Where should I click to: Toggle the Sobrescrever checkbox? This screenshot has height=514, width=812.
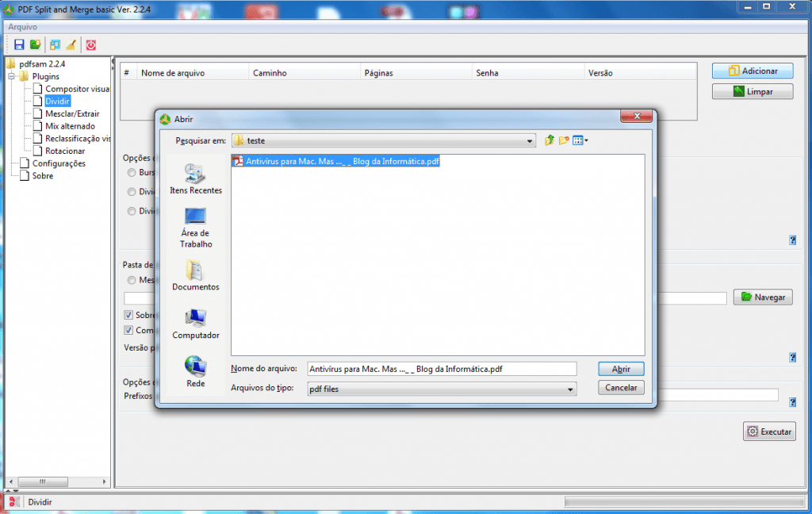[x=128, y=315]
